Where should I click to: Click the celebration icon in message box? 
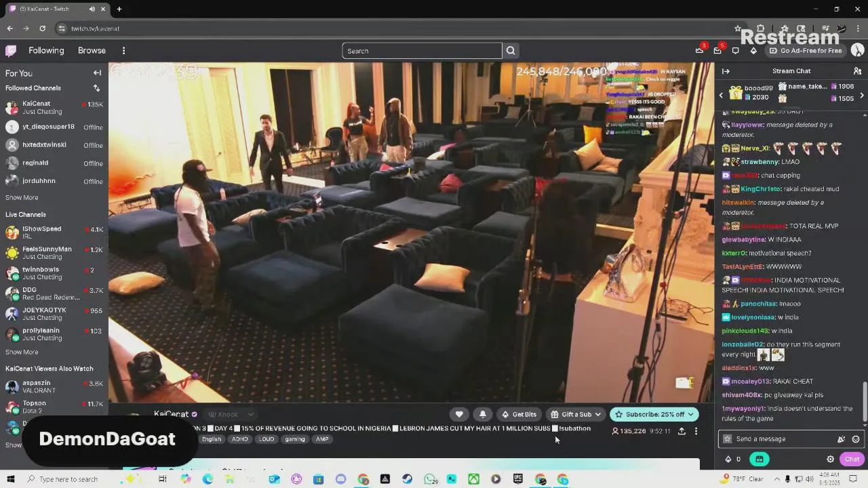(841, 439)
